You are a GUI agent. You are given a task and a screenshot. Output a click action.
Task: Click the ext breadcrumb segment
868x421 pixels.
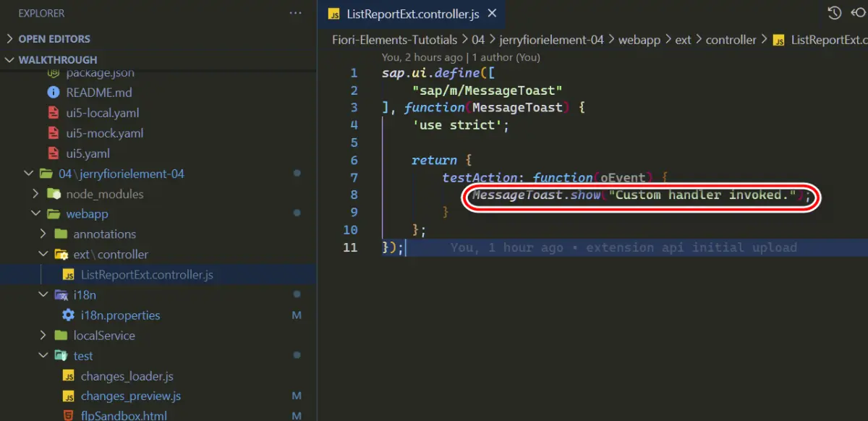coord(684,40)
